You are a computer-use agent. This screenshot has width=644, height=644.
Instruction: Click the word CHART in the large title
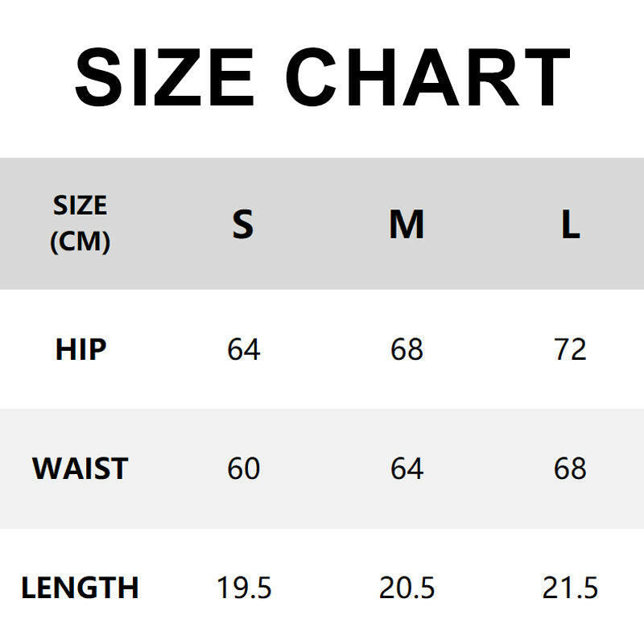coord(428,76)
